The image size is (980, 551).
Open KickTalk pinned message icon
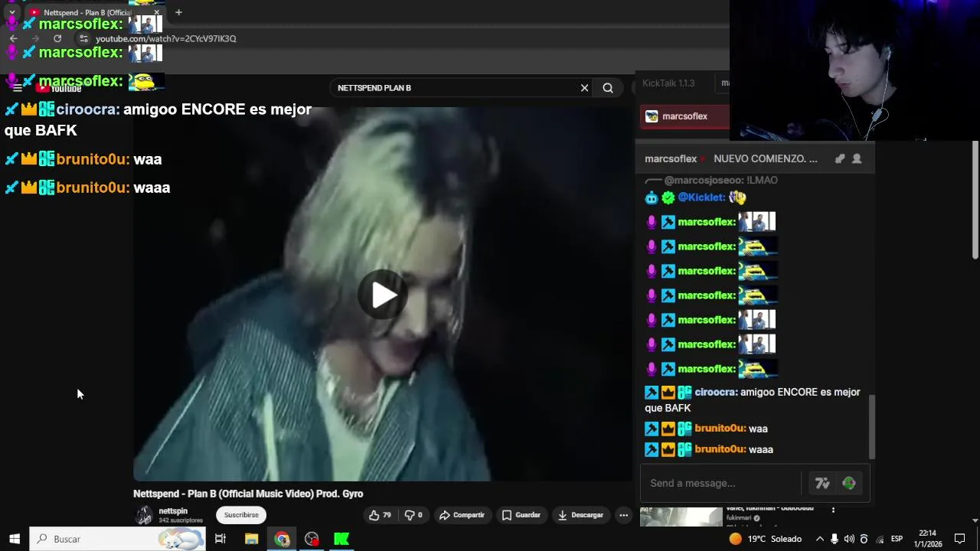tap(840, 158)
